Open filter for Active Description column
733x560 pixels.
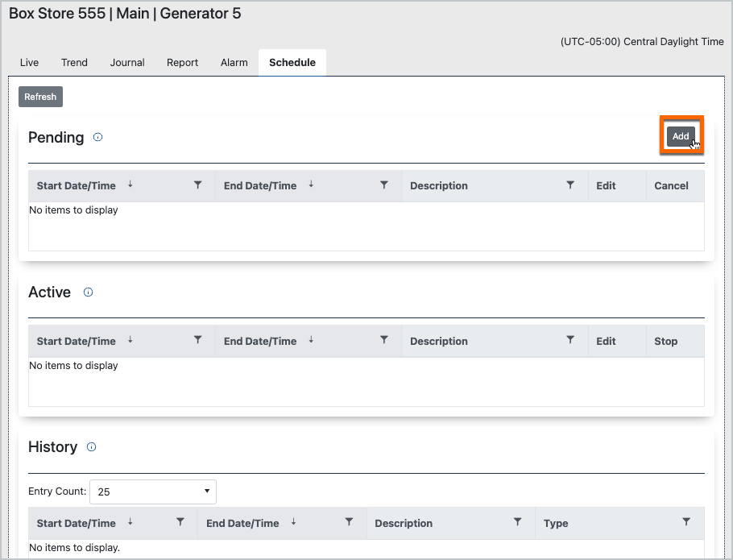(570, 341)
